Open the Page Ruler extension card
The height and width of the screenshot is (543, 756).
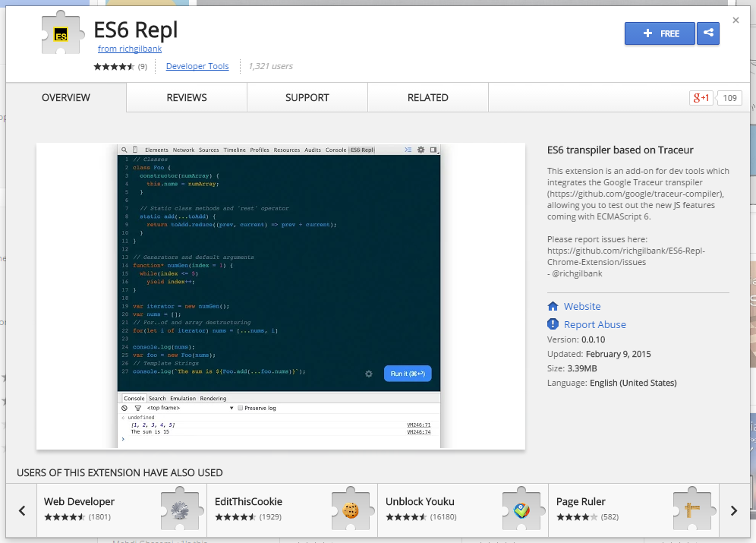click(x=634, y=510)
